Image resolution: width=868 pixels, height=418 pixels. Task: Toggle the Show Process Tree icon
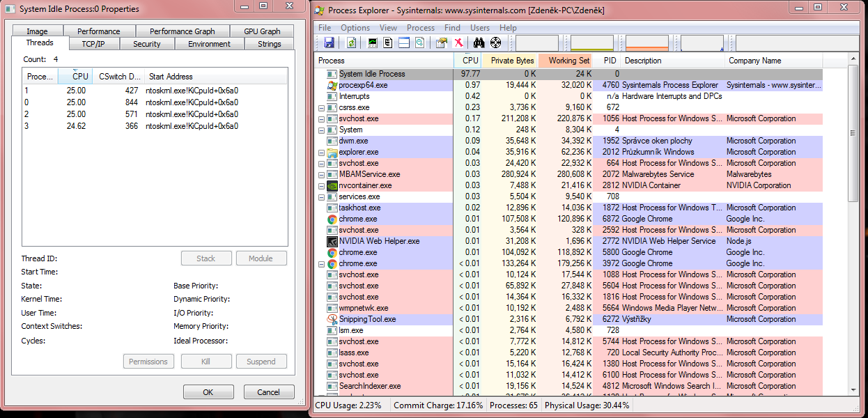point(388,43)
